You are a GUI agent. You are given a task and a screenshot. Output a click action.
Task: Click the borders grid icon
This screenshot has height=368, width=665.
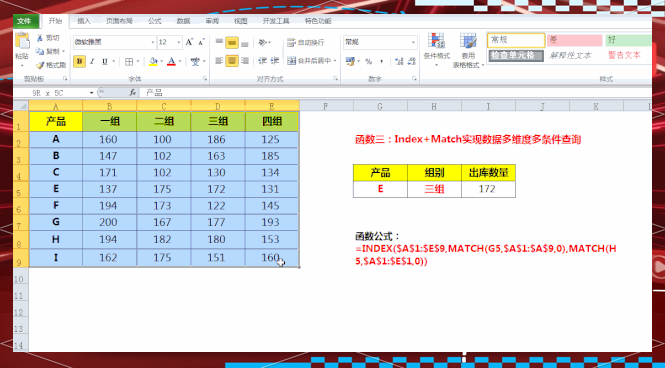point(129,62)
